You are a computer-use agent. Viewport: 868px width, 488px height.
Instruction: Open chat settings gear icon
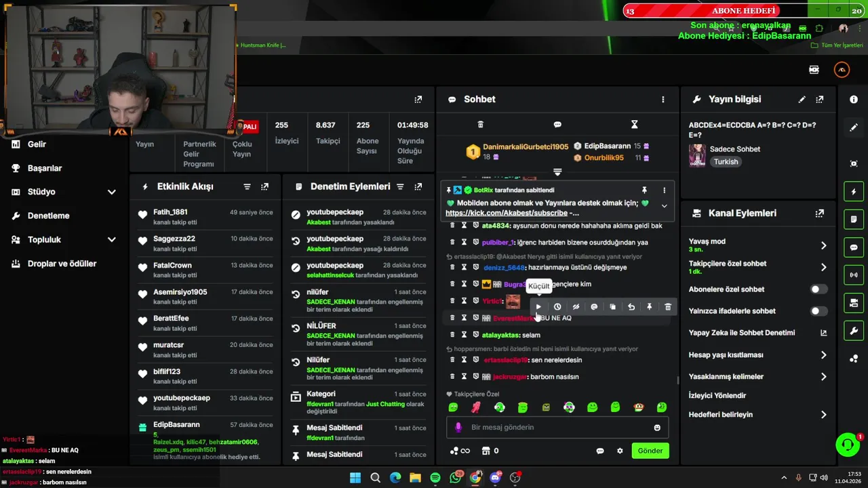pos(620,451)
